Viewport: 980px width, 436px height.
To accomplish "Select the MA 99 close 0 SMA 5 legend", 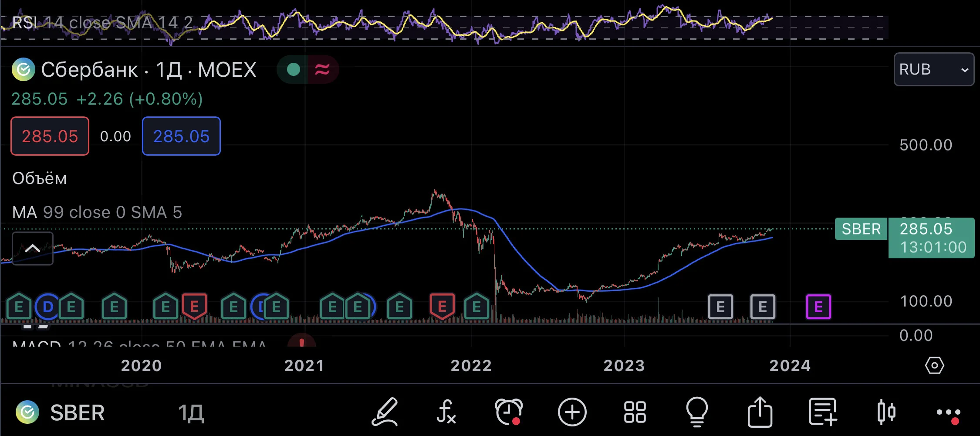I will point(97,212).
